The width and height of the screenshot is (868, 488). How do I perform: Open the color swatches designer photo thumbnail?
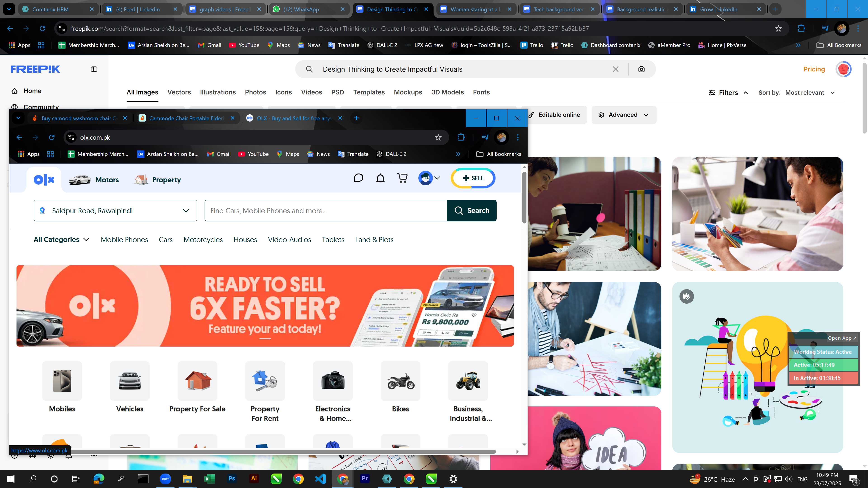coord(757,214)
